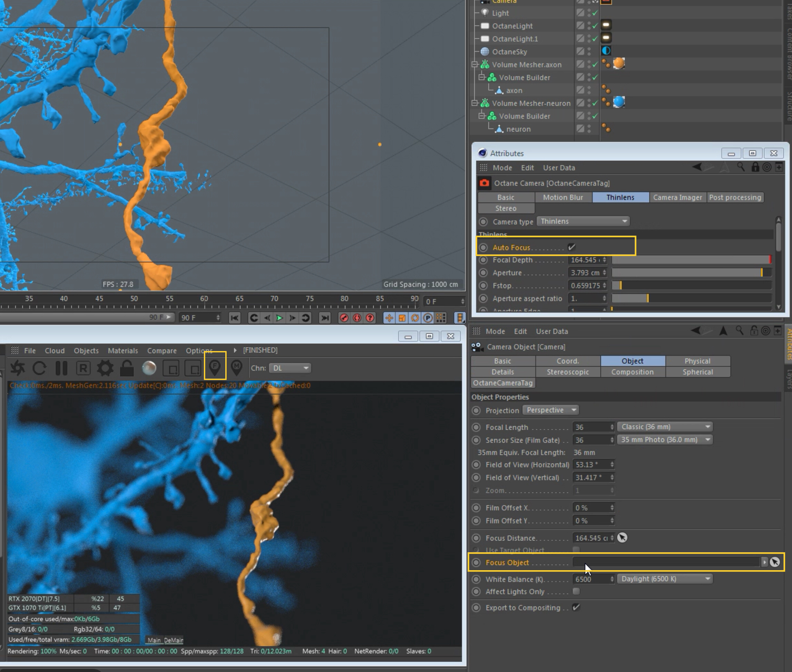Enable Affect Lights Only checkbox
This screenshot has height=672, width=792.
tap(576, 591)
